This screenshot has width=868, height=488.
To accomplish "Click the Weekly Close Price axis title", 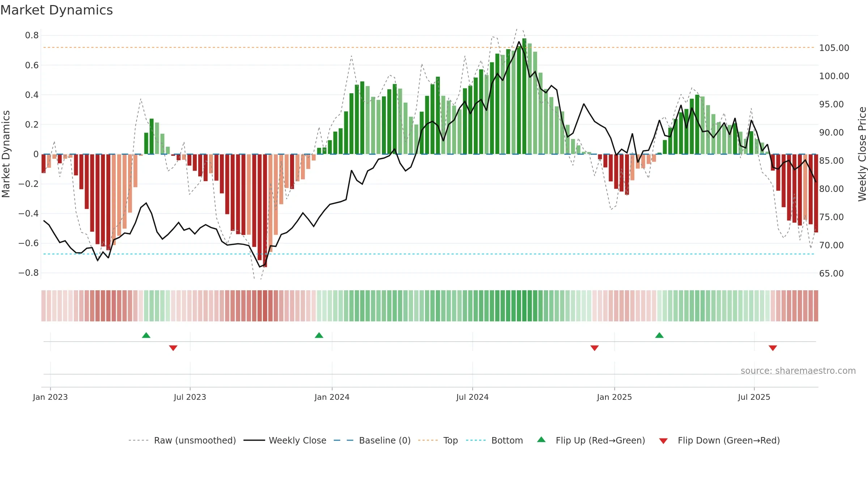I will (x=862, y=154).
